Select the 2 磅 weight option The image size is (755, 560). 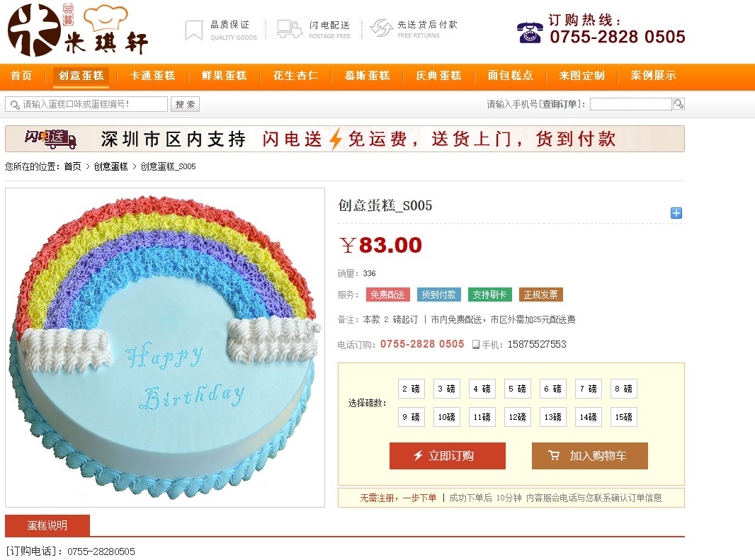pyautogui.click(x=411, y=389)
